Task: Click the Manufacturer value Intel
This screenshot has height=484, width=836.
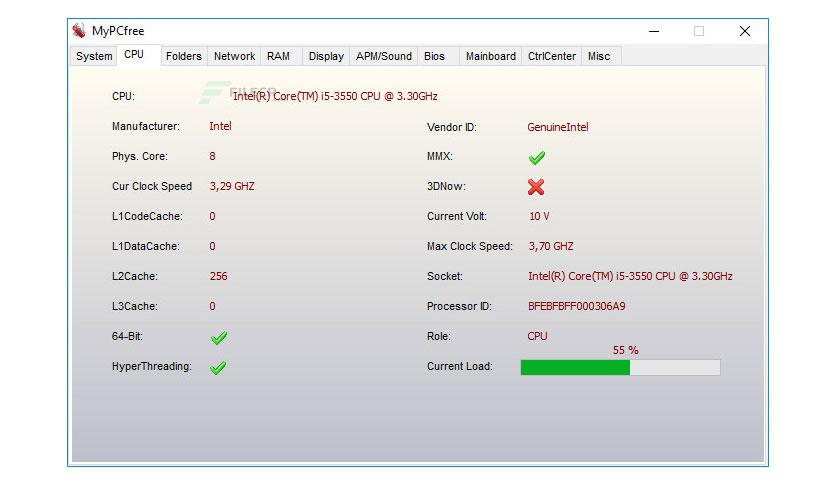Action: point(220,126)
